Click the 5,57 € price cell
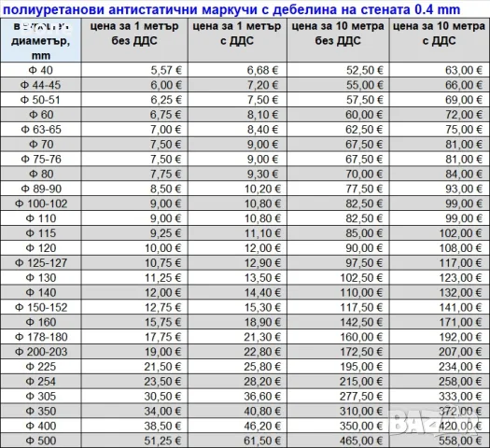The width and height of the screenshot is (490, 448). click(134, 70)
